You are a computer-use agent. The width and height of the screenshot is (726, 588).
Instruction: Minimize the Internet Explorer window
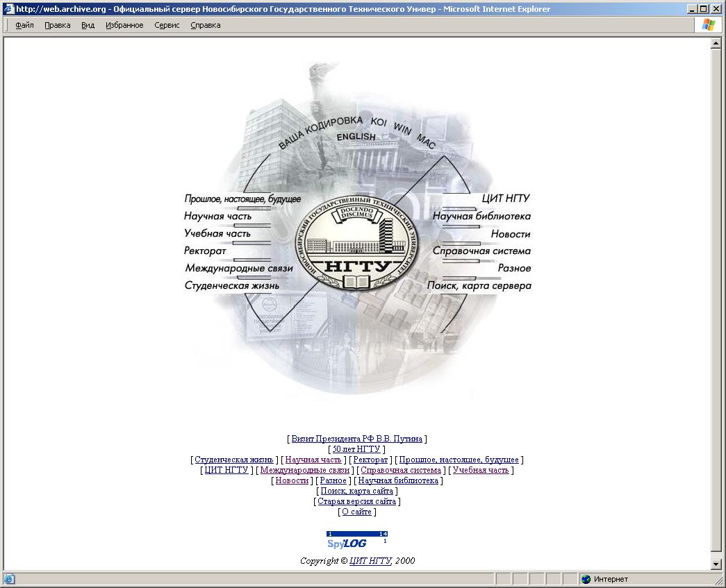692,9
